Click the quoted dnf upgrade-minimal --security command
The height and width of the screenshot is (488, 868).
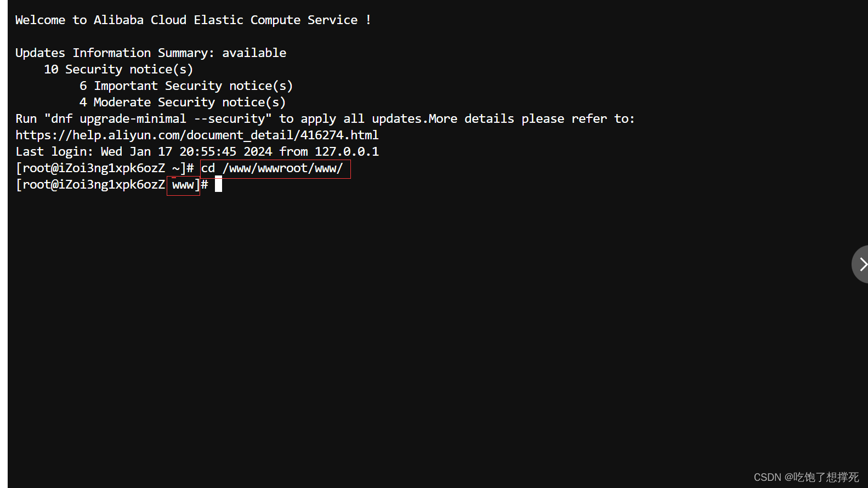click(158, 119)
